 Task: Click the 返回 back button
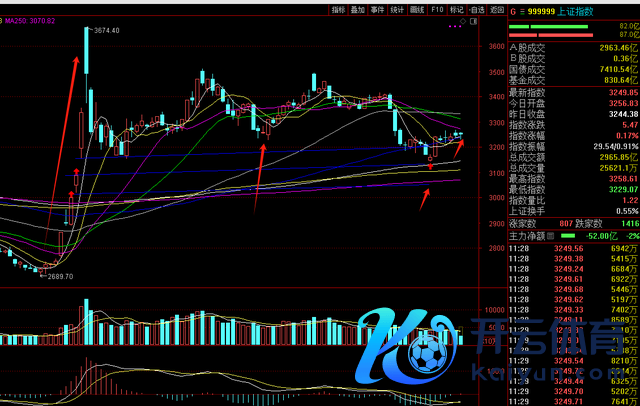497,9
